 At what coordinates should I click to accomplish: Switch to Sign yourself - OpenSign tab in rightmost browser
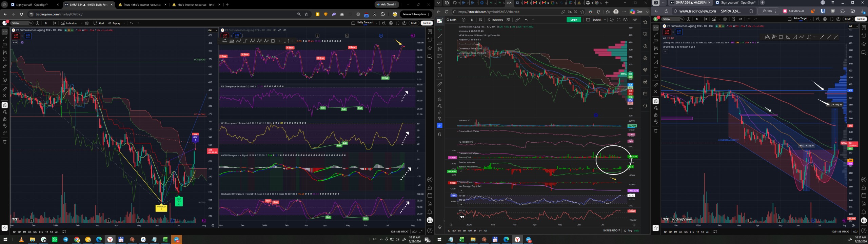tap(735, 3)
